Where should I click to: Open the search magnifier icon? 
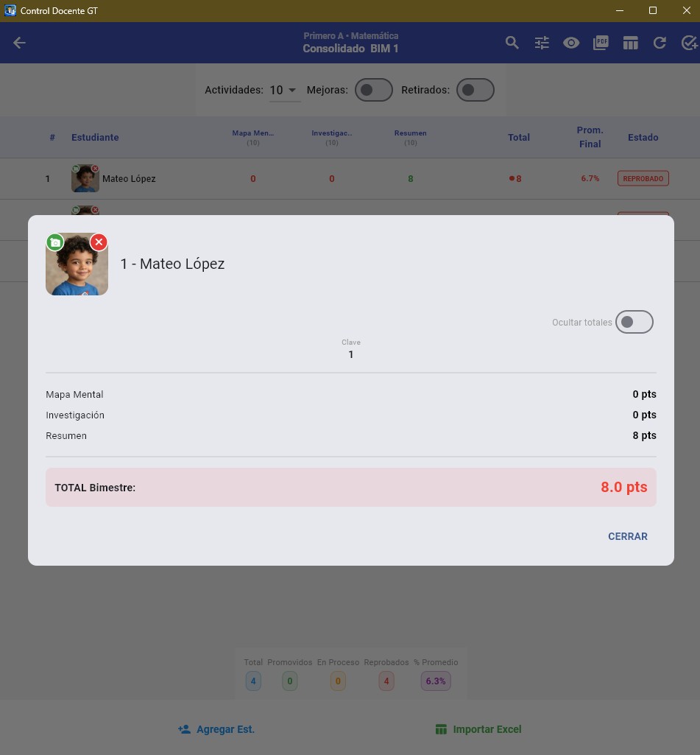[x=512, y=43]
